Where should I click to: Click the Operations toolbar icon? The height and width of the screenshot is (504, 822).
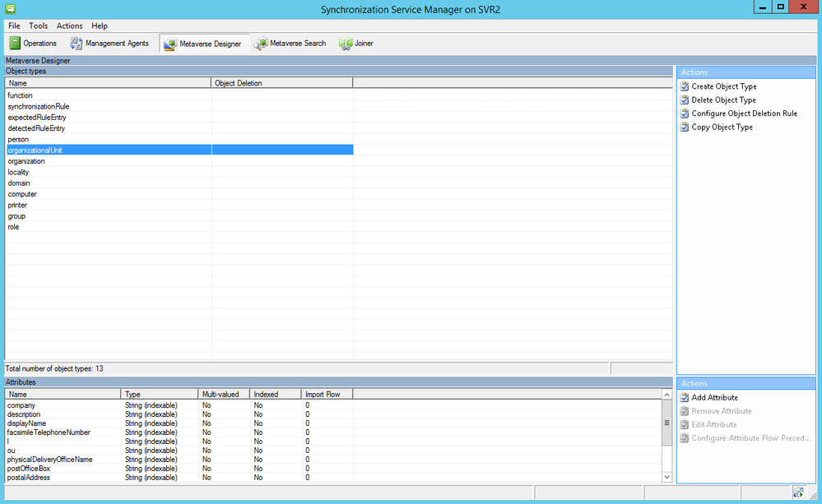tap(15, 44)
